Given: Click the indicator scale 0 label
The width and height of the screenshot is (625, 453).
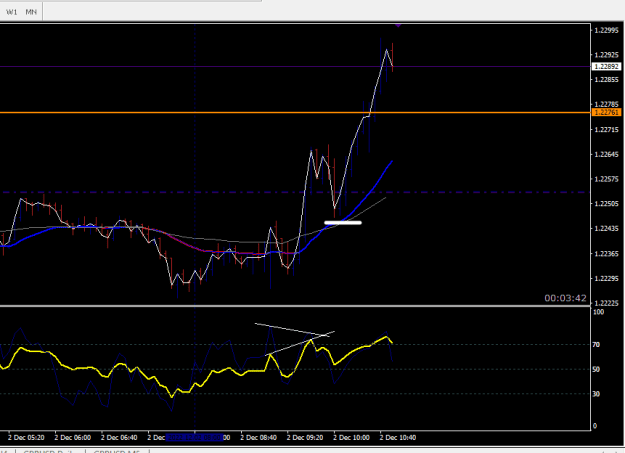Looking at the screenshot, I should [x=595, y=426].
